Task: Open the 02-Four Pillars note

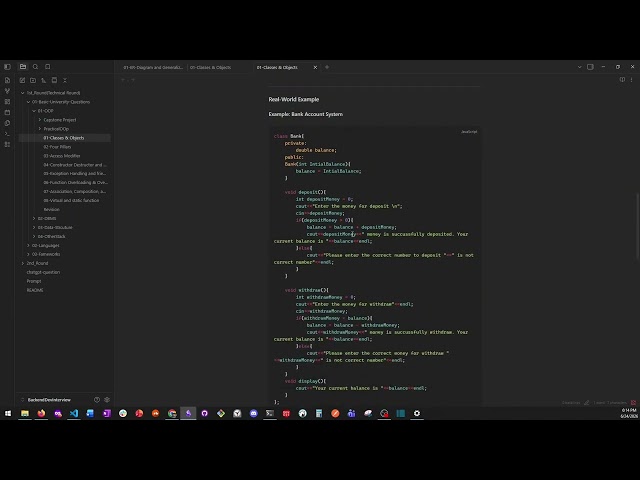Action: (57, 147)
